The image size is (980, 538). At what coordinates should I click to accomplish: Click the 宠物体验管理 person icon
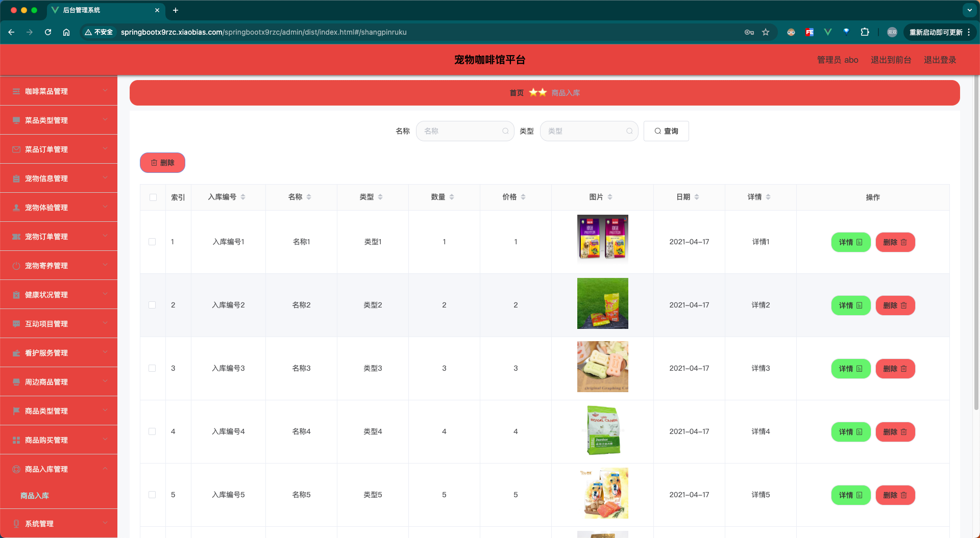(16, 208)
